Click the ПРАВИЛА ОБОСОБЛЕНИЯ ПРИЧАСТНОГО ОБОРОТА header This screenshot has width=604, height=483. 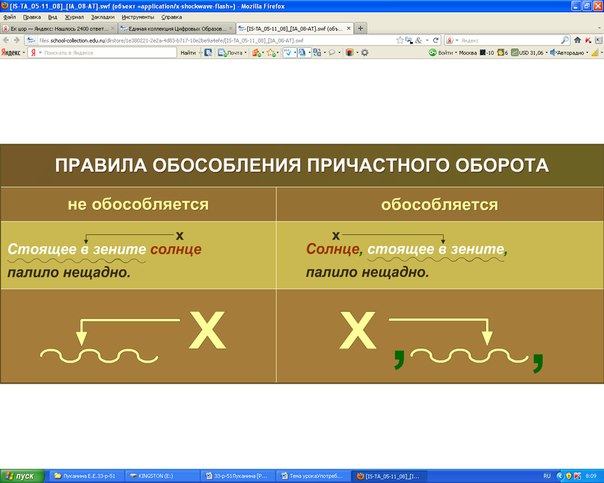[x=302, y=166]
